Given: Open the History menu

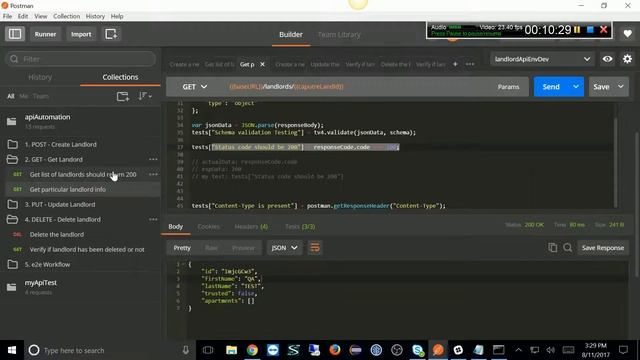Looking at the screenshot, I should 95,16.
